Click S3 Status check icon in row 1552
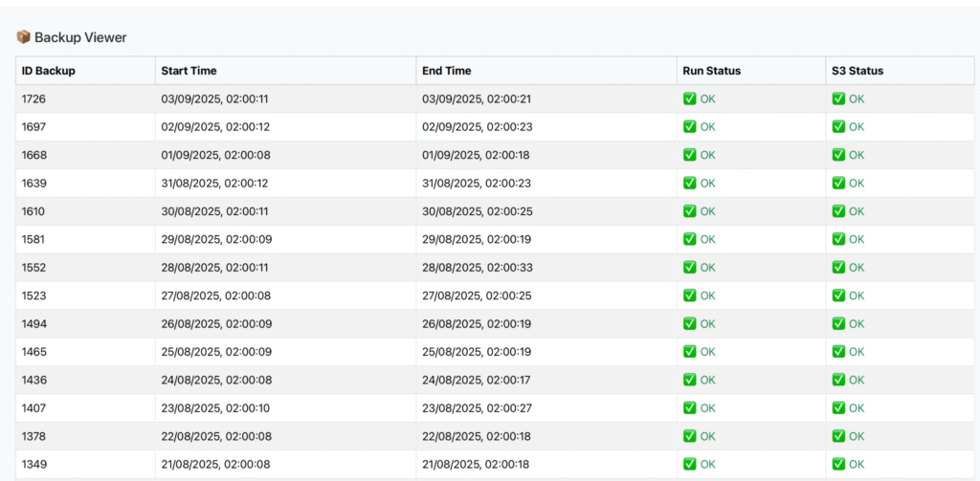The image size is (980, 481). click(x=838, y=267)
